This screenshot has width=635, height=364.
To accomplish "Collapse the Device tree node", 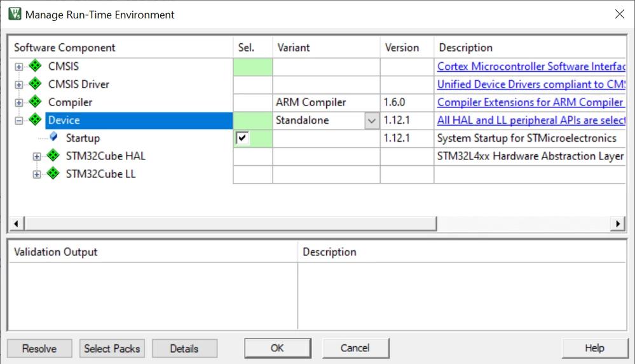I will coord(18,121).
